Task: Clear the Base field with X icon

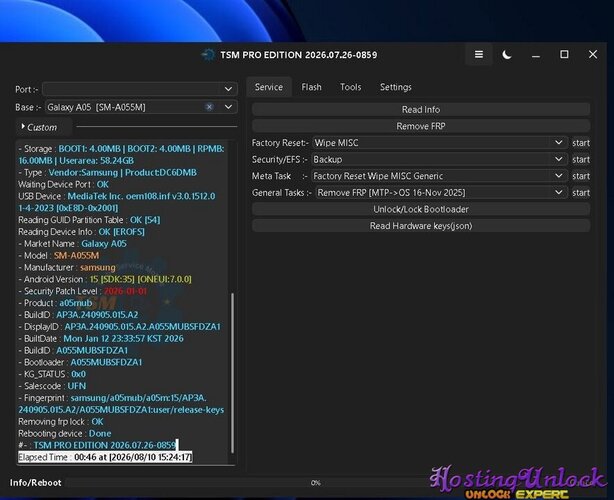Action: point(209,107)
